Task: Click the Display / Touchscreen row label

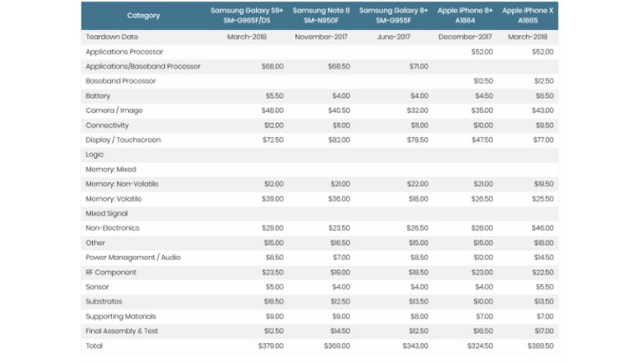Action: pyautogui.click(x=123, y=140)
